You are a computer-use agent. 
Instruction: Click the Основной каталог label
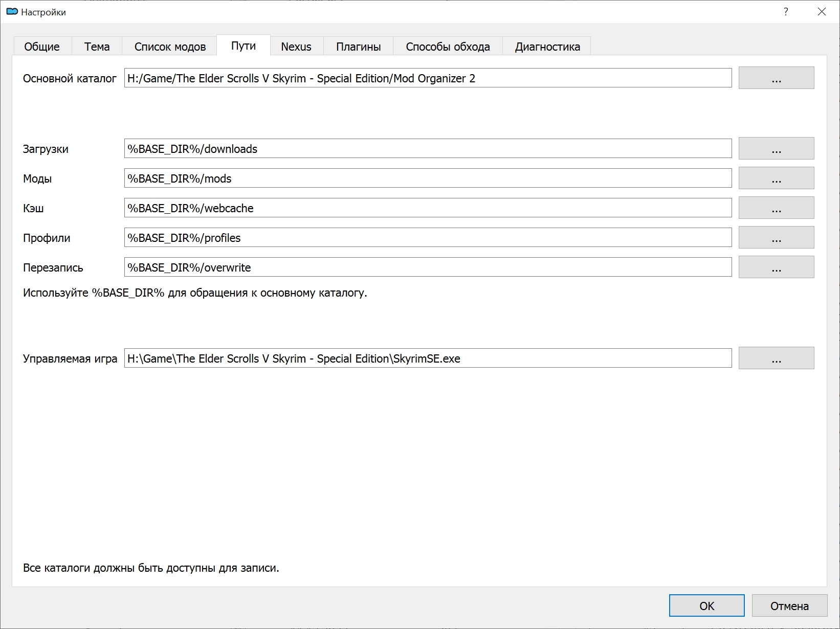pos(70,78)
